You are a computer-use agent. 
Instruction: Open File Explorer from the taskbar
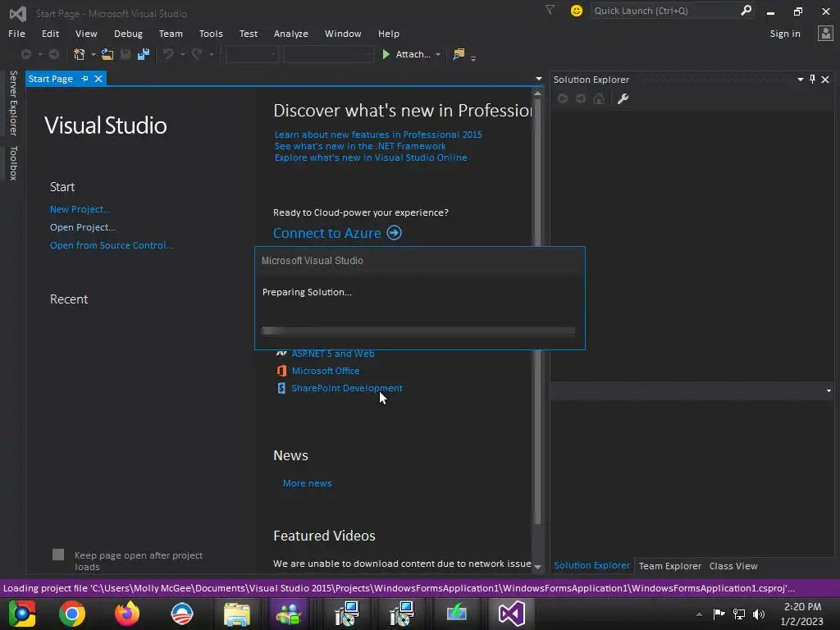point(237,614)
